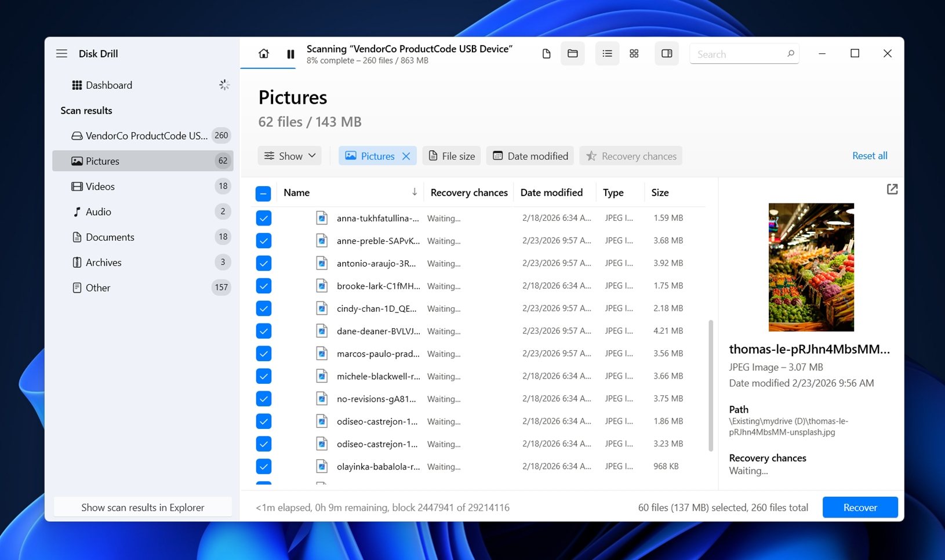Viewport: 945px width, 560px height.
Task: Open preview image in separate window
Action: click(892, 189)
